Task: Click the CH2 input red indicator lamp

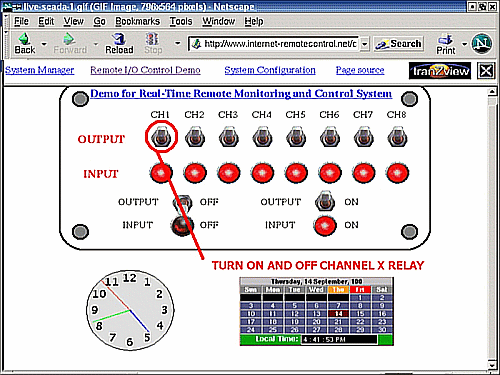Action: click(195, 173)
